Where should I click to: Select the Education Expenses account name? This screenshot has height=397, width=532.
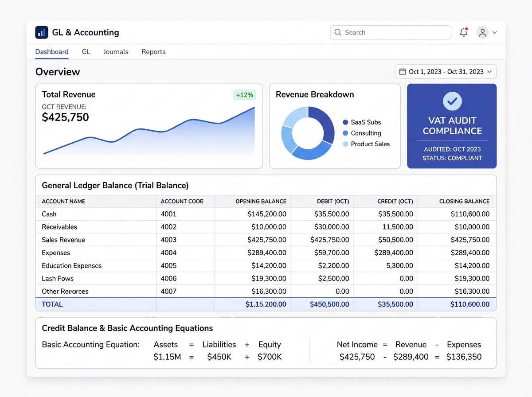click(x=72, y=265)
